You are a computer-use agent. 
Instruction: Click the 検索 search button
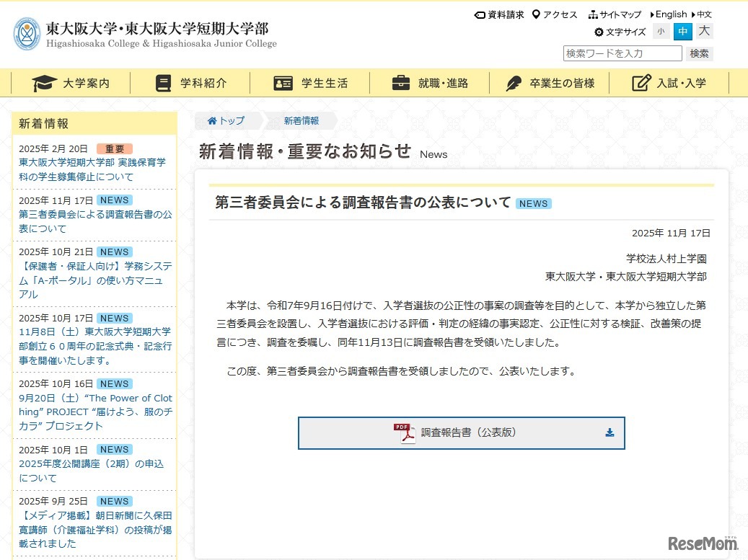[698, 53]
